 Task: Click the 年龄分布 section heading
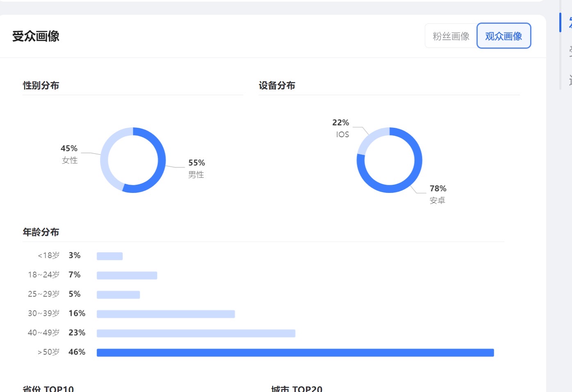pyautogui.click(x=41, y=232)
